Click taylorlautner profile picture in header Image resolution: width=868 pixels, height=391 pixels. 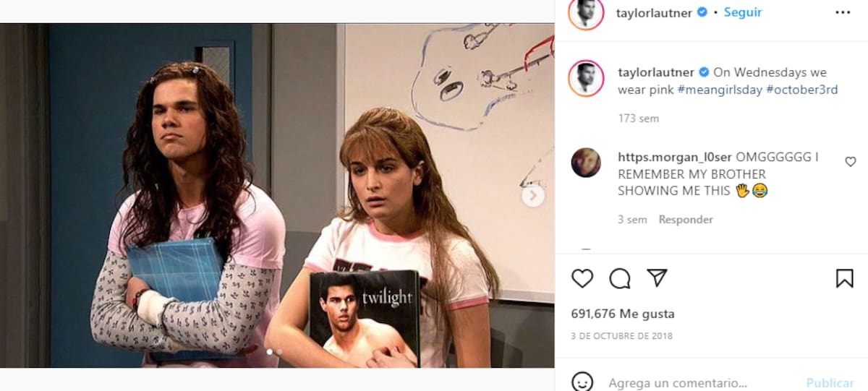click(586, 12)
